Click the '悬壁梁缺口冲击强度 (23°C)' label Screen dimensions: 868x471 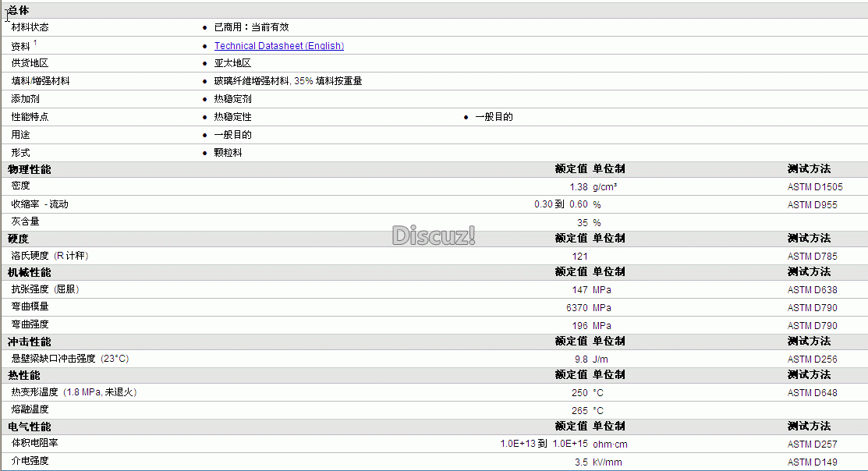69,359
